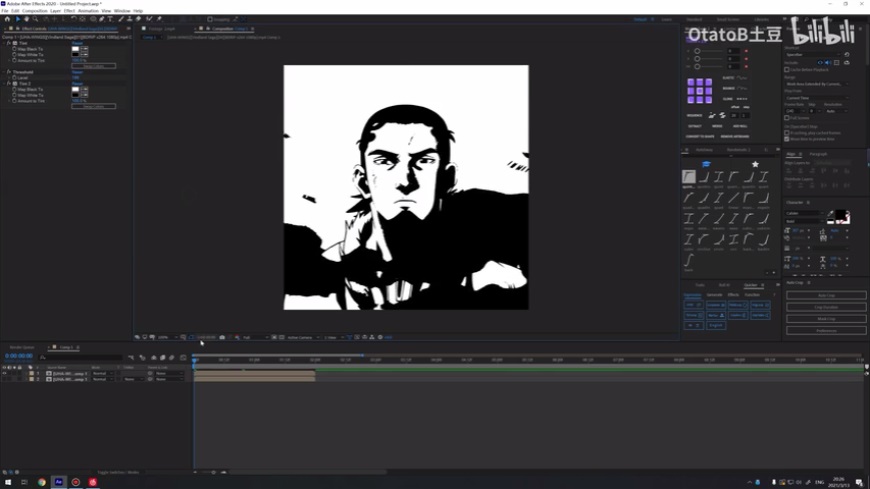
Task: Toggle the Threshold effect fx switch
Action: tap(9, 72)
